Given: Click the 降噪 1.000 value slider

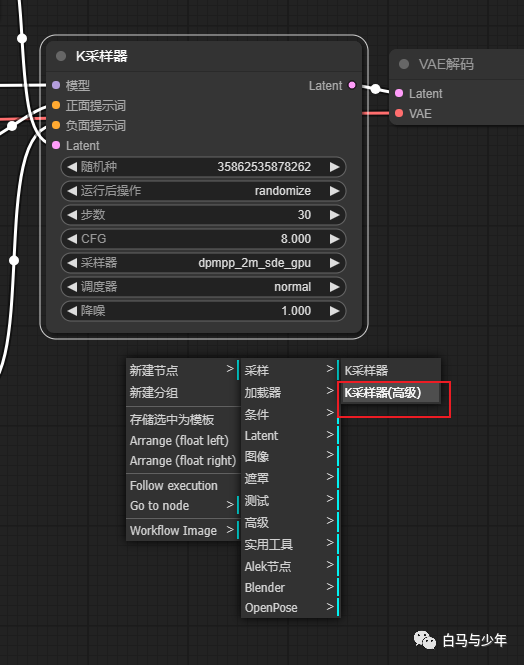Looking at the screenshot, I should pyautogui.click(x=203, y=311).
